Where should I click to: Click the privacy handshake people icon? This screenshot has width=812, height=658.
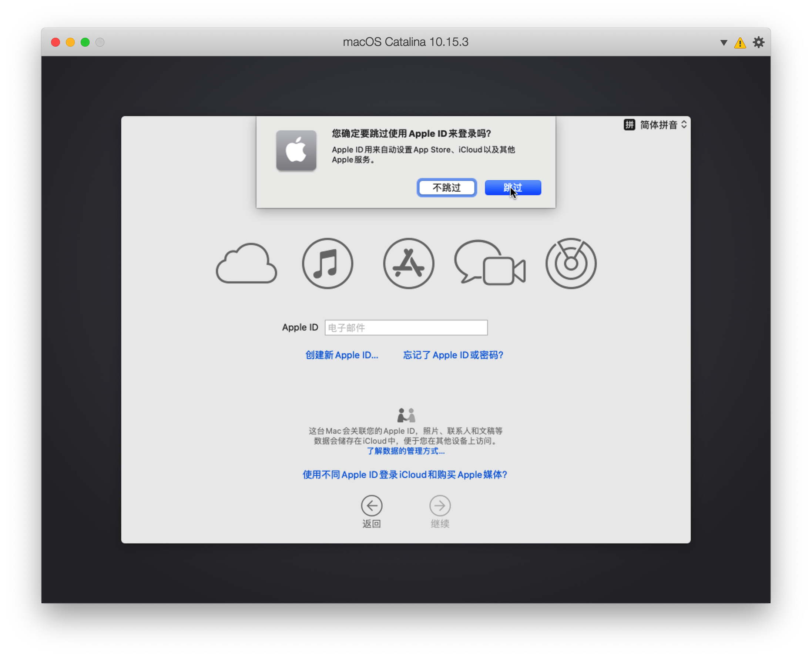(x=406, y=415)
